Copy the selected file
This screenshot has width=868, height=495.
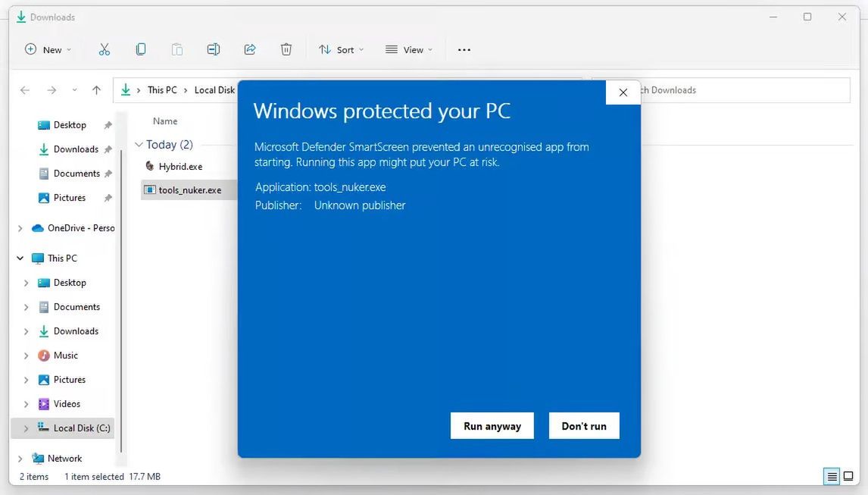[141, 50]
